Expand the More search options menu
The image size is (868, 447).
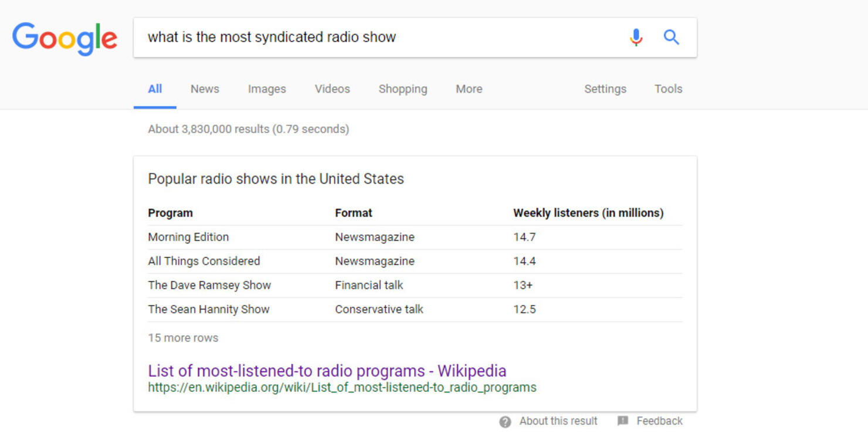[469, 89]
